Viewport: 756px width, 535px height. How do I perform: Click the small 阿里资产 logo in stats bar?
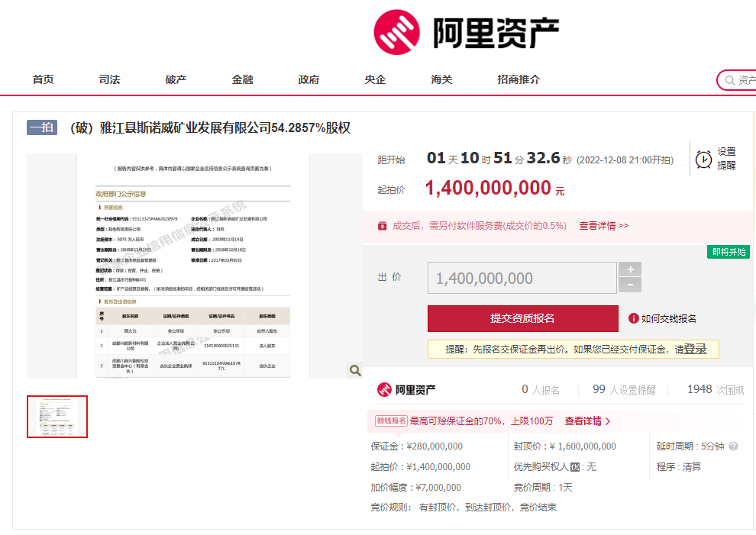pyautogui.click(x=406, y=389)
